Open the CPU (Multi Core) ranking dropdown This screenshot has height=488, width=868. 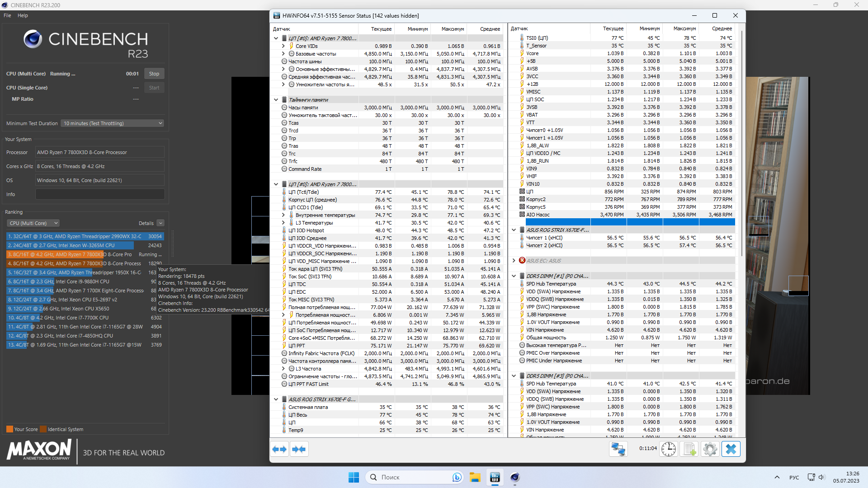(x=33, y=223)
